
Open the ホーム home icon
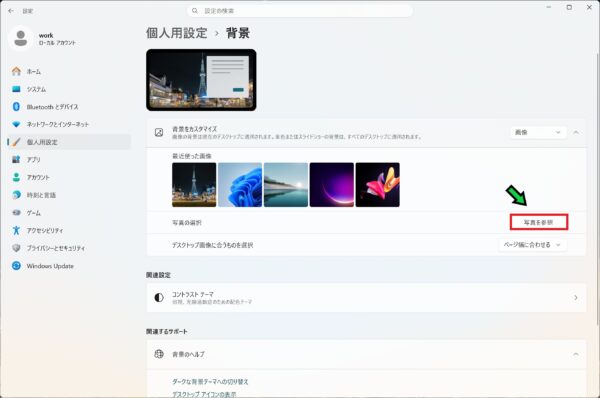[x=16, y=71]
